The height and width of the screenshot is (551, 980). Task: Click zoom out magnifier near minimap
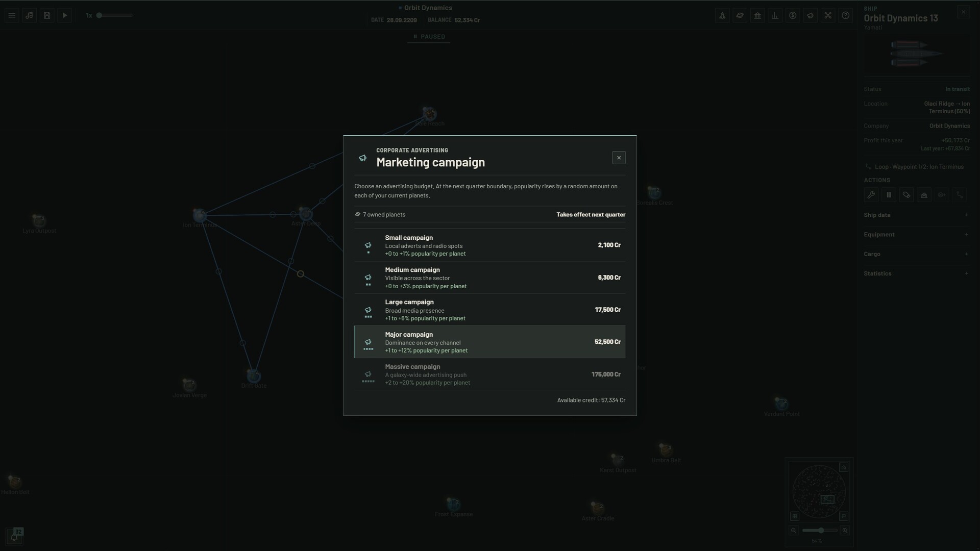(x=794, y=531)
